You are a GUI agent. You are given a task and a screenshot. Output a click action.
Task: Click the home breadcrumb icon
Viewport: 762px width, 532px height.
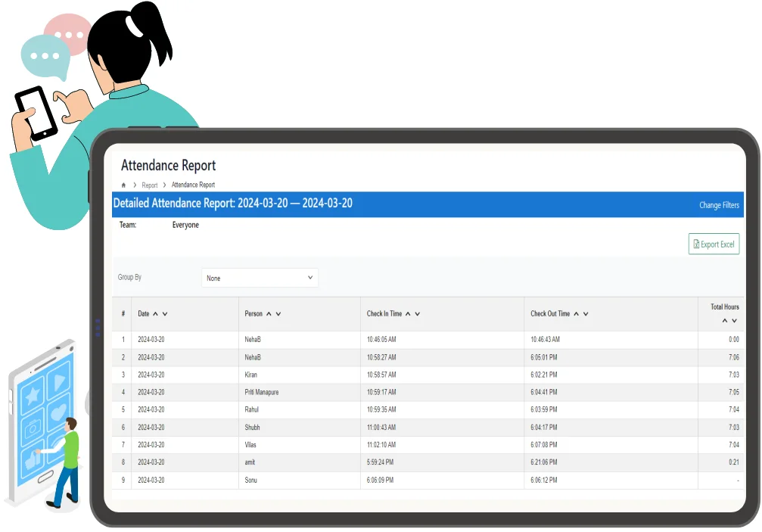[x=123, y=185]
